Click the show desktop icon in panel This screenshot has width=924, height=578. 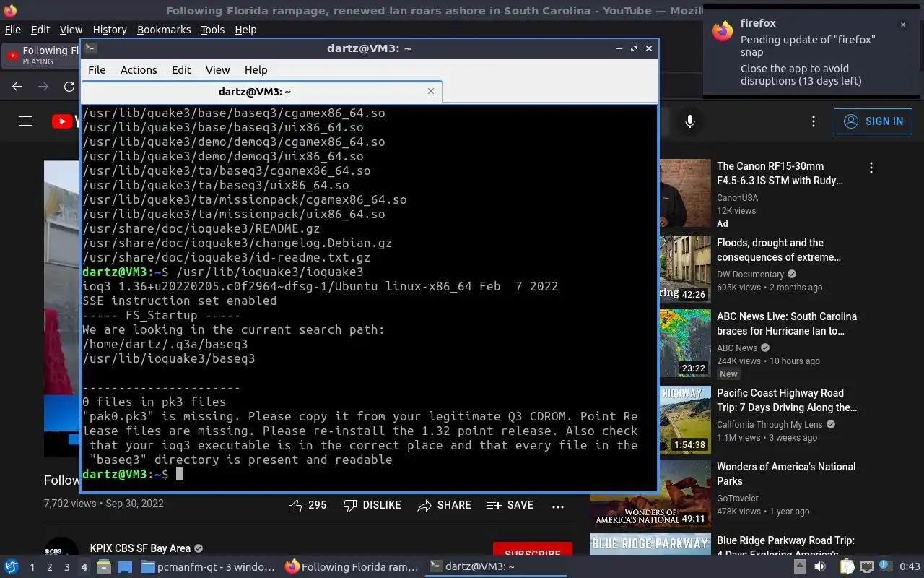(125, 567)
